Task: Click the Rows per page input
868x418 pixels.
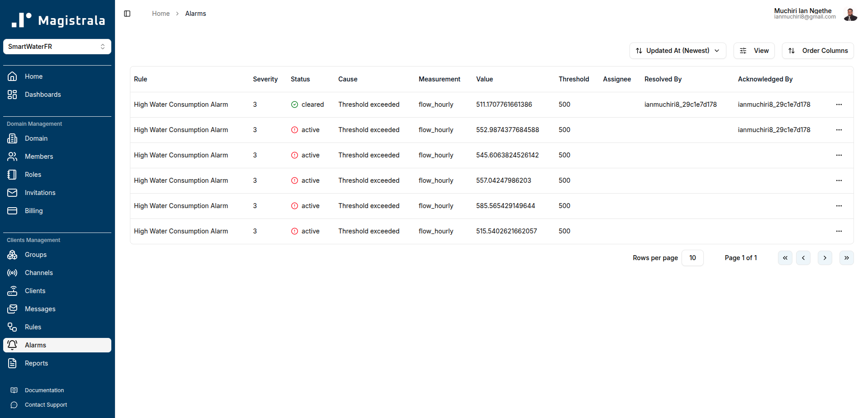Action: click(x=692, y=258)
